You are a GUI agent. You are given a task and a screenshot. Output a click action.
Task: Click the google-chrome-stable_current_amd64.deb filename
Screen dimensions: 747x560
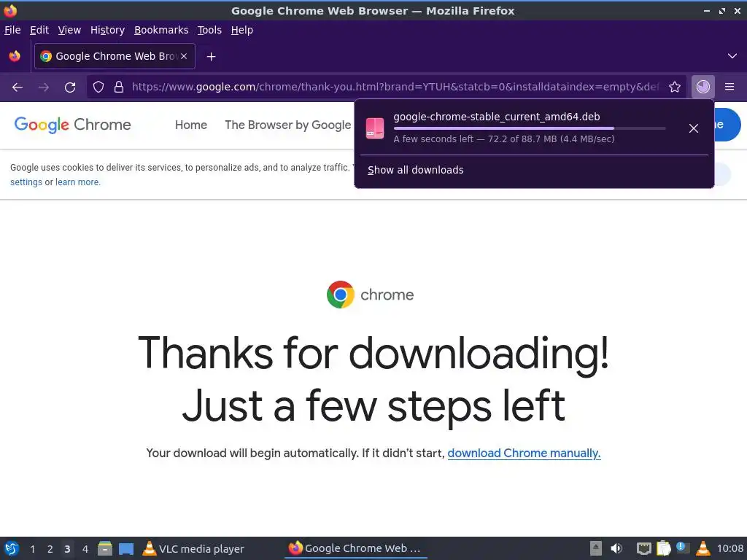point(496,117)
